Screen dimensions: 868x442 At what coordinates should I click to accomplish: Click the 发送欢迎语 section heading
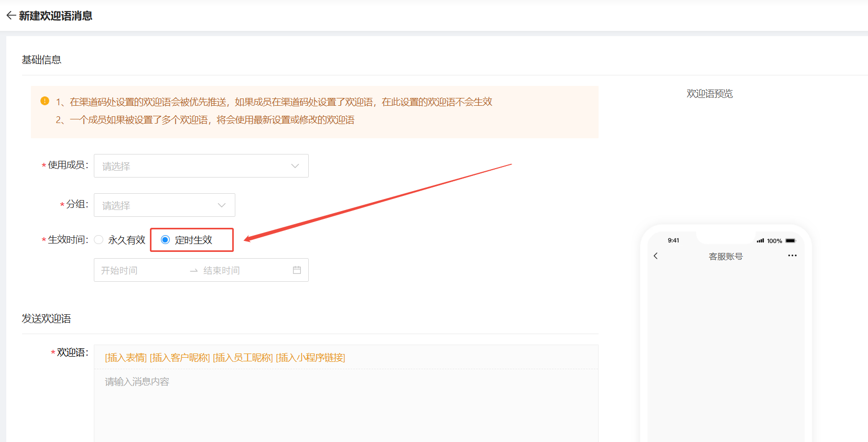[x=46, y=318]
